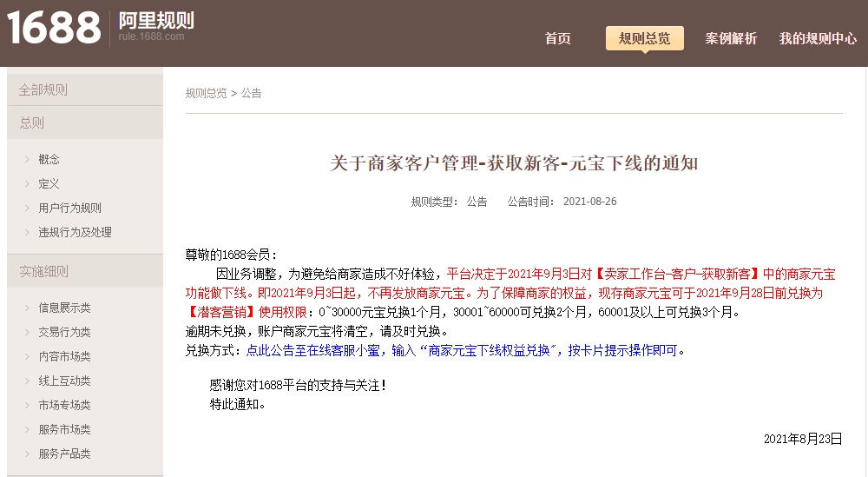Go to 我的规则中心
The height and width of the screenshot is (477, 868).
click(x=818, y=38)
